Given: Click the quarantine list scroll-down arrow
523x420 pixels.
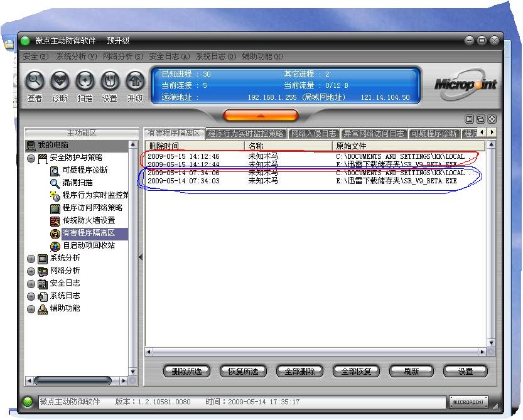Looking at the screenshot, I should point(491,343).
